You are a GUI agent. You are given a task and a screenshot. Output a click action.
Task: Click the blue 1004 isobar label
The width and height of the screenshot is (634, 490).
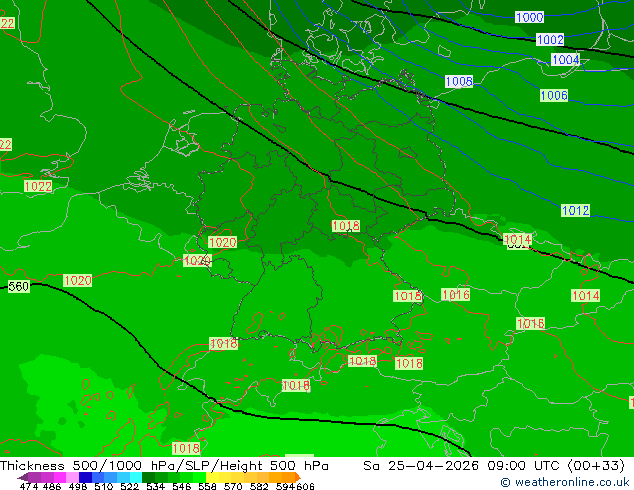point(566,60)
